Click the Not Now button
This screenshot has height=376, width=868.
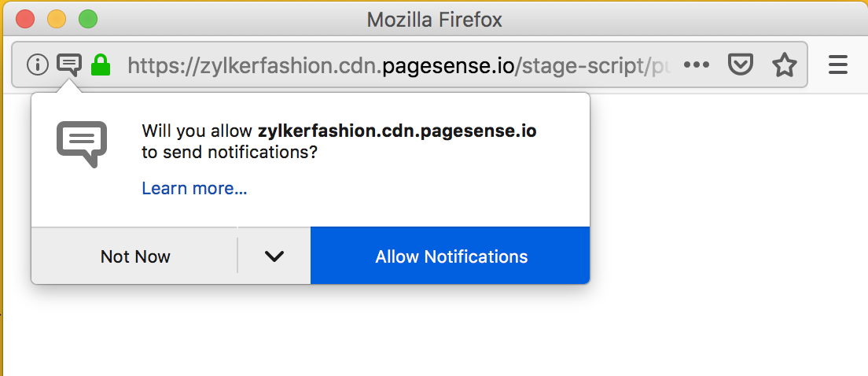click(135, 256)
